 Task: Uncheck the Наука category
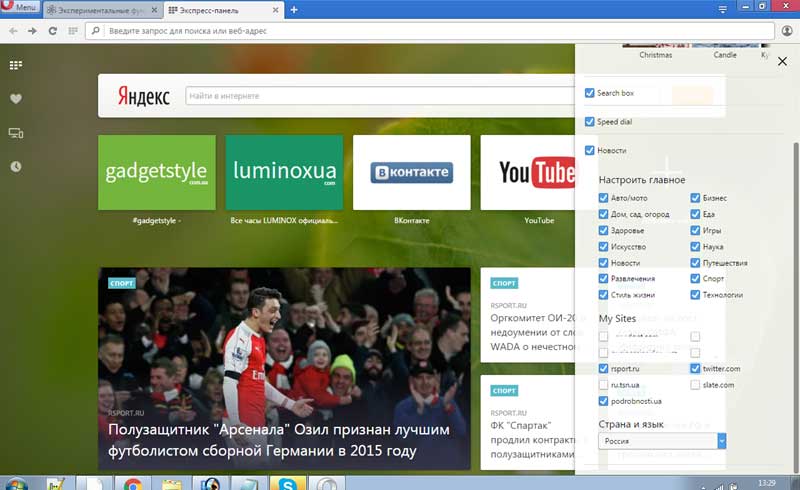click(695, 247)
